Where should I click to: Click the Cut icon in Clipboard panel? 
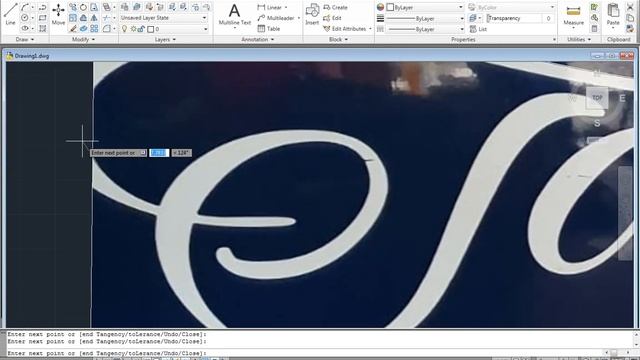630,7
